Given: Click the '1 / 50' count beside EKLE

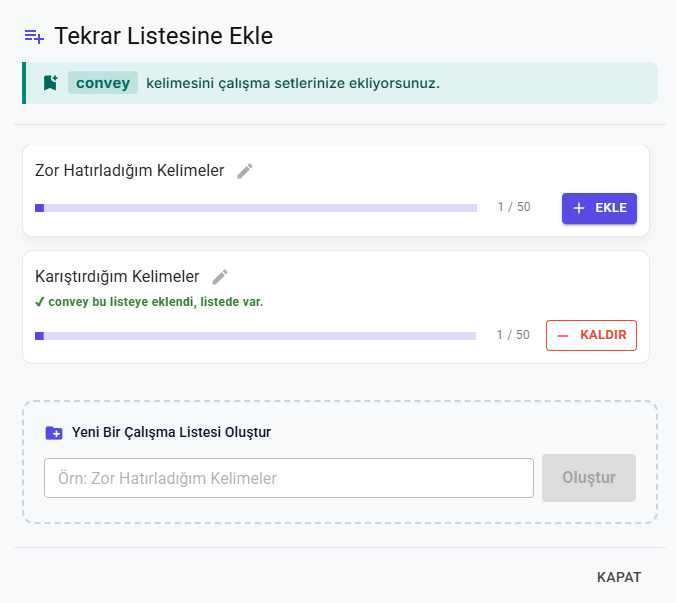Looking at the screenshot, I should [514, 207].
